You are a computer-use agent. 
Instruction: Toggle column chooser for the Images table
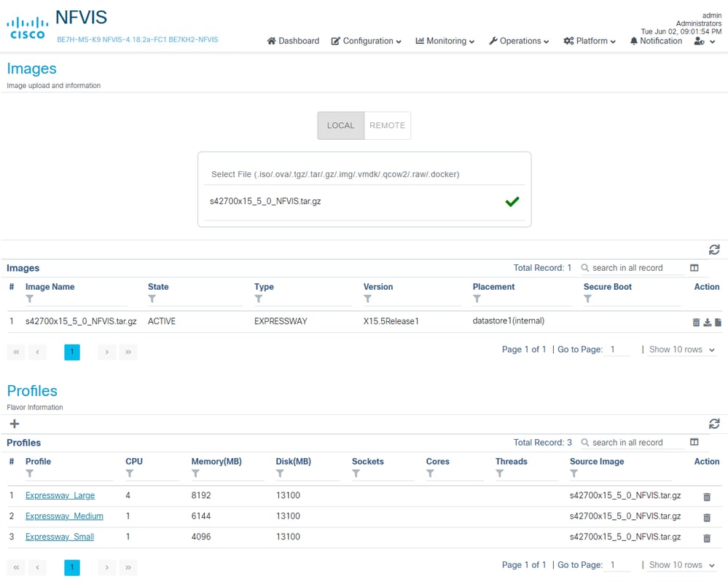694,268
